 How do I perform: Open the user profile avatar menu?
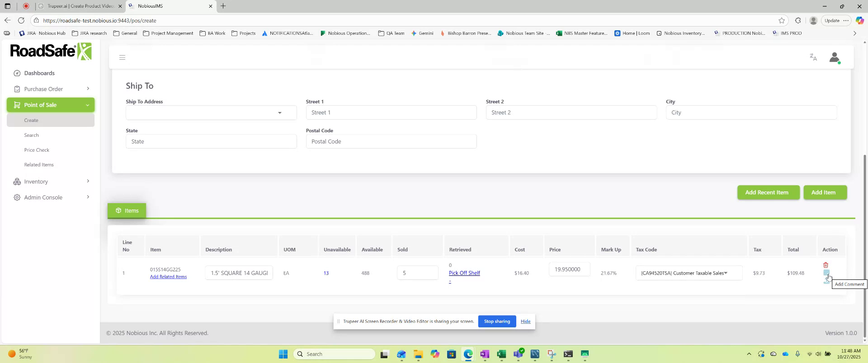(x=835, y=57)
